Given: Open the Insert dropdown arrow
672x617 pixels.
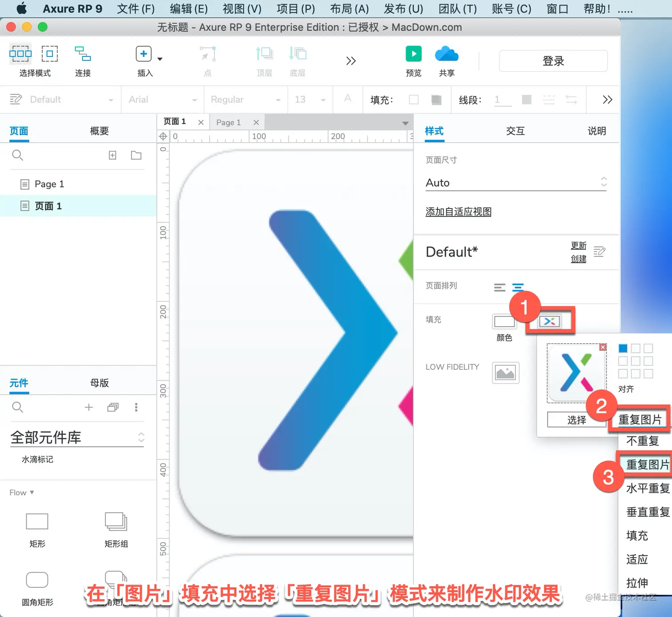Looking at the screenshot, I should coord(160,59).
